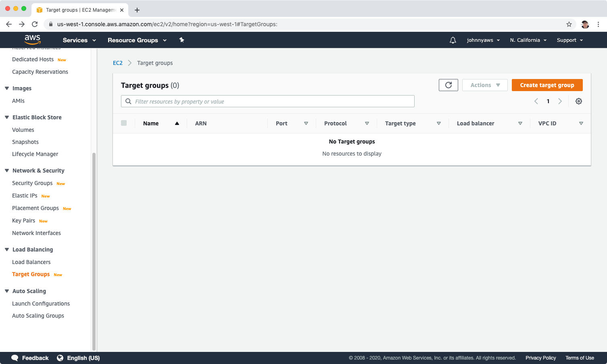Open Auto Scaling Groups in sidebar
This screenshot has height=364, width=607.
tap(38, 316)
